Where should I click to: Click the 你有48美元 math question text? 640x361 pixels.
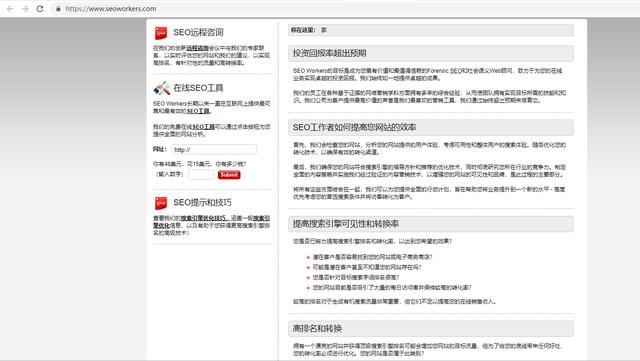(x=200, y=164)
